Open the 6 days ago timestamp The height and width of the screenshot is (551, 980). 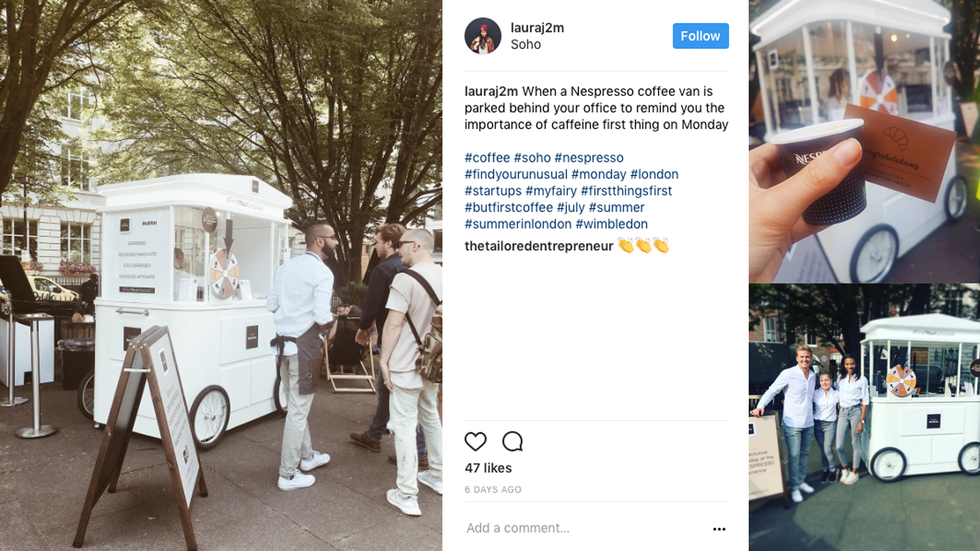493,490
